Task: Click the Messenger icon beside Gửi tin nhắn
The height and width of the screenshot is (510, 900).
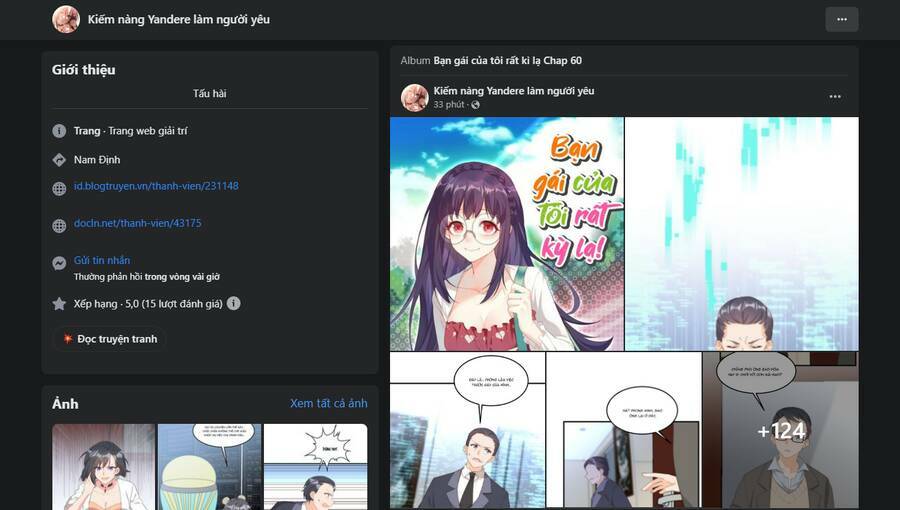Action: [x=59, y=263]
